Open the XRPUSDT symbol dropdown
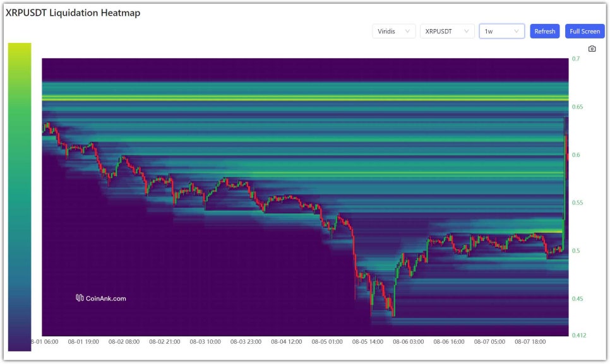610x364 pixels. [x=447, y=31]
